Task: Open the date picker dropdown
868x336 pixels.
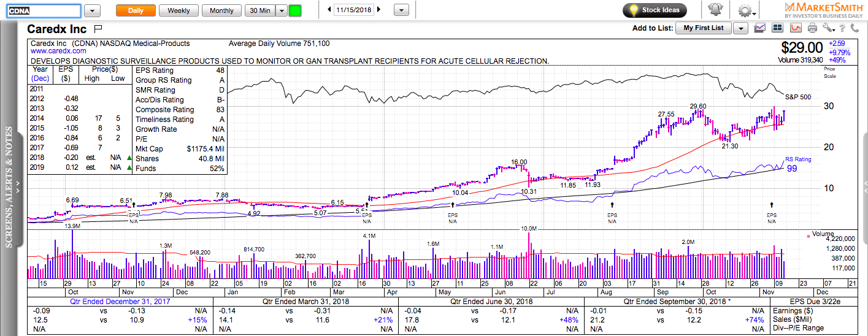Action: click(401, 10)
